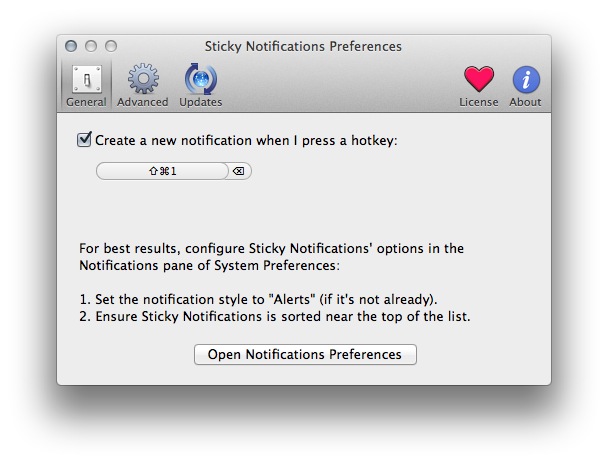Close the preferences window
This screenshot has width=608, height=464.
click(x=71, y=46)
